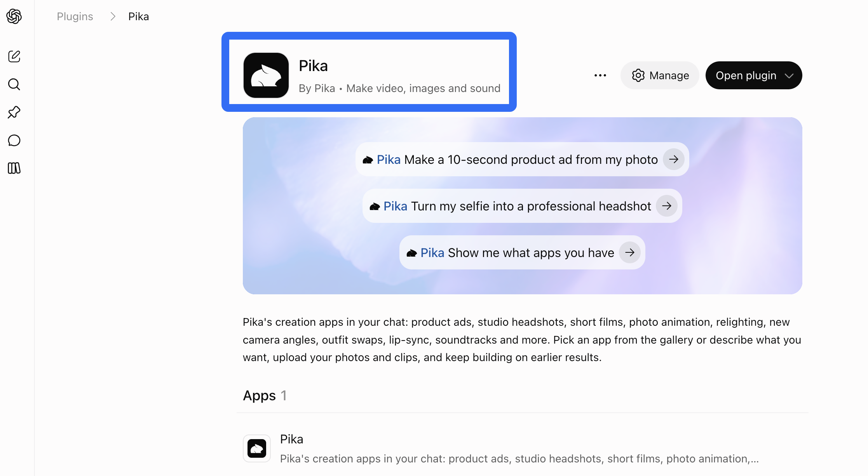This screenshot has height=476, width=868.
Task: Go back to Plugins breadcrumb
Action: (x=75, y=16)
